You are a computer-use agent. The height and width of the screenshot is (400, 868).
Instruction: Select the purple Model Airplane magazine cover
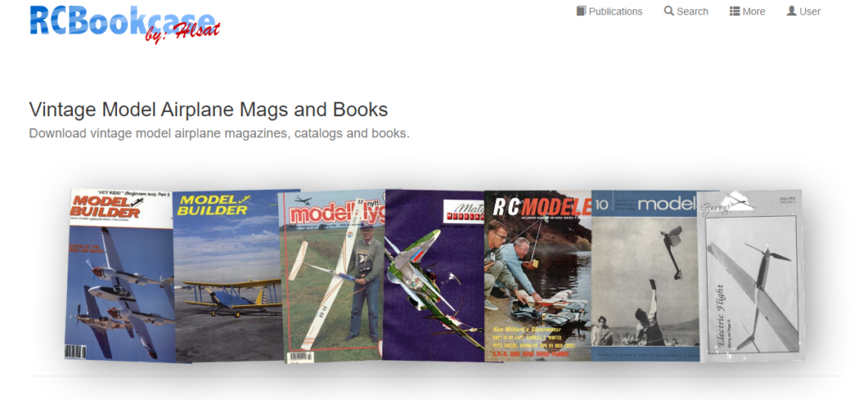tap(434, 275)
